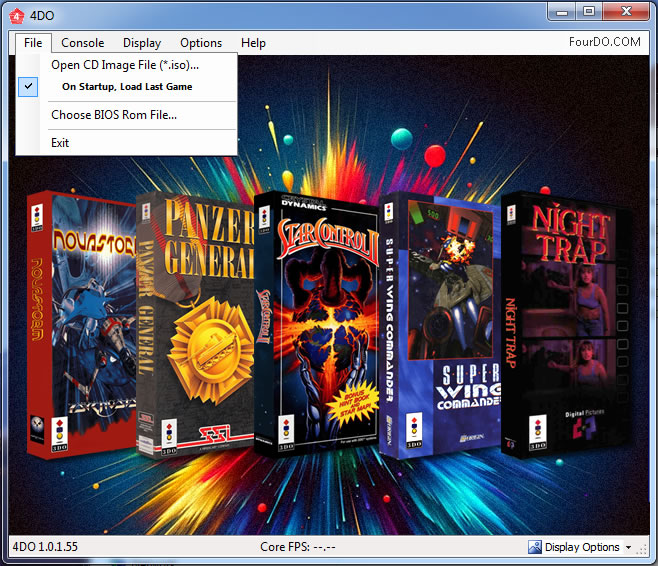Open the Help menu
This screenshot has height=566, width=658.
pos(253,43)
